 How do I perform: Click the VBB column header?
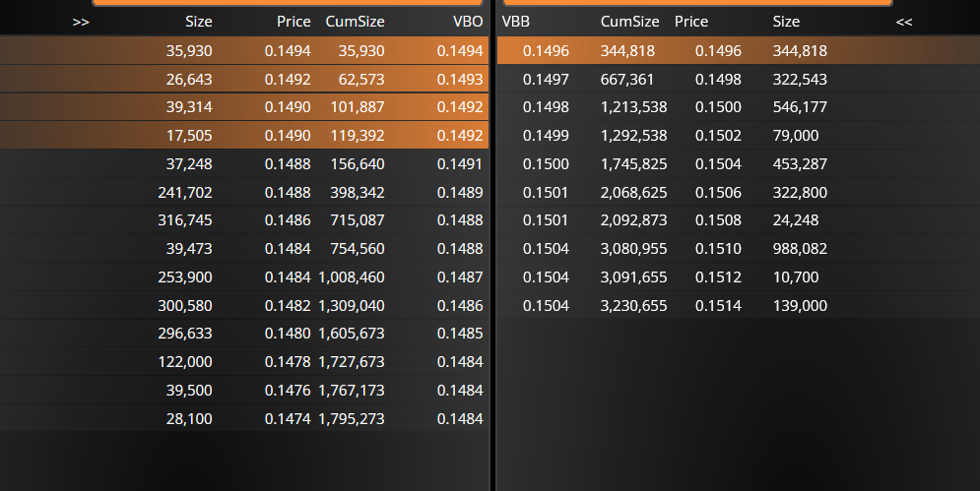(516, 22)
